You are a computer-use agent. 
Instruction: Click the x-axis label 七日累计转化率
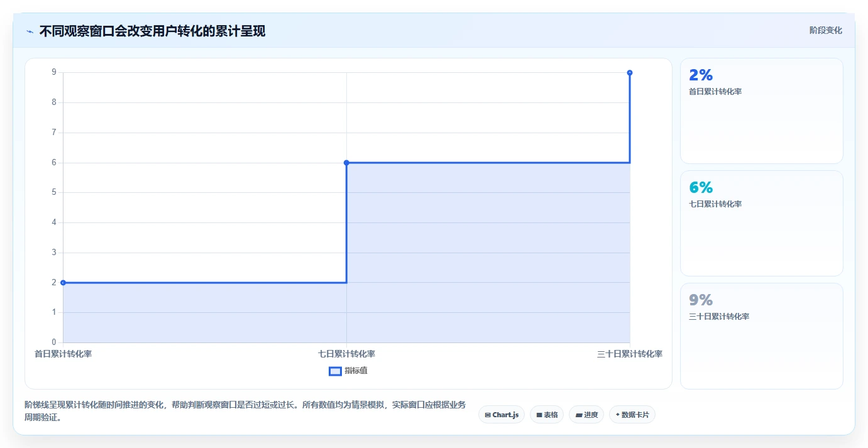click(x=346, y=354)
